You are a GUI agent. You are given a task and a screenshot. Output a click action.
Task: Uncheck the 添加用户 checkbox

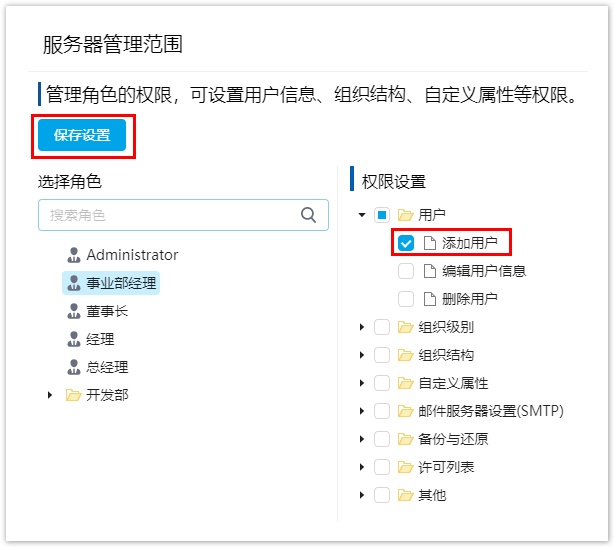coord(406,242)
